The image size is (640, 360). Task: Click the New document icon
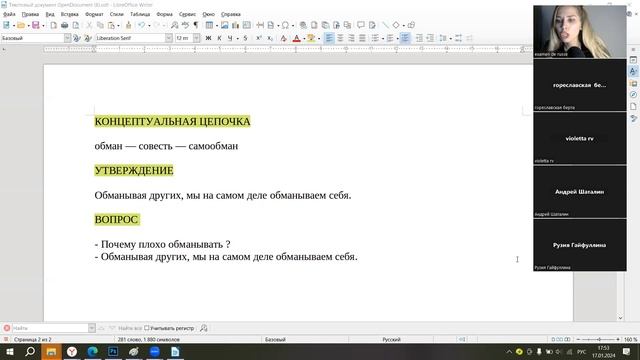click(7, 25)
